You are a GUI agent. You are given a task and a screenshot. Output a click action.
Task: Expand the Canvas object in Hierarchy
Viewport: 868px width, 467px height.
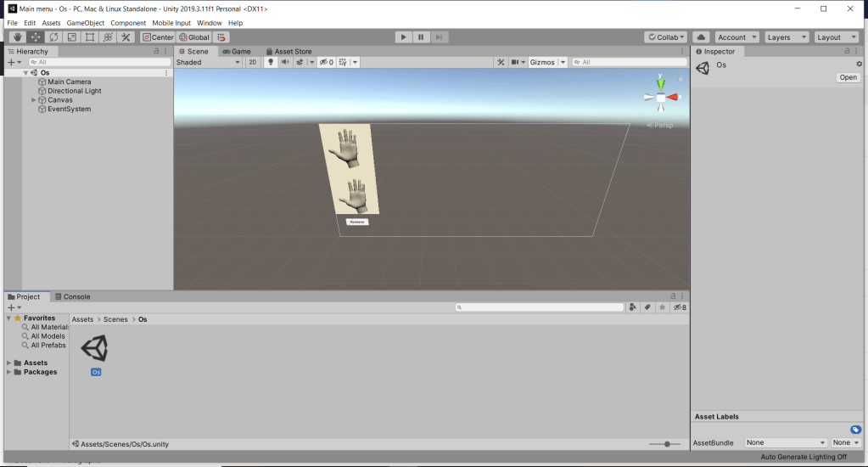click(33, 100)
